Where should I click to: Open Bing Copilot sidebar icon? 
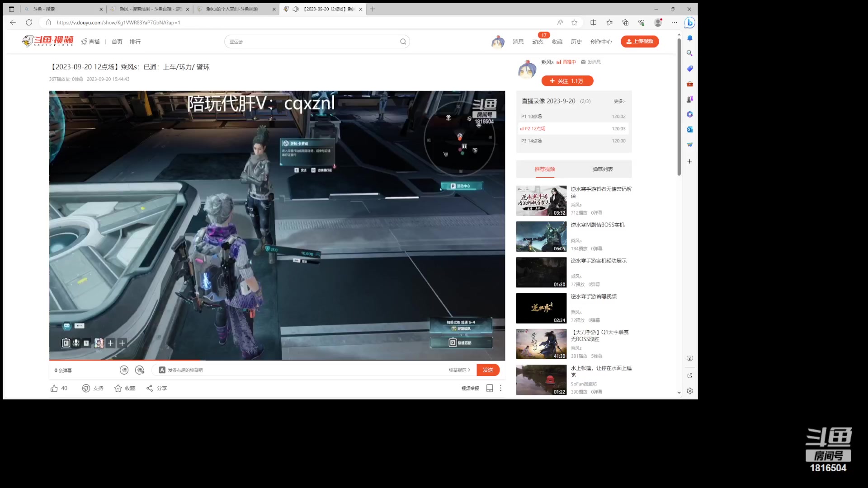(x=689, y=22)
